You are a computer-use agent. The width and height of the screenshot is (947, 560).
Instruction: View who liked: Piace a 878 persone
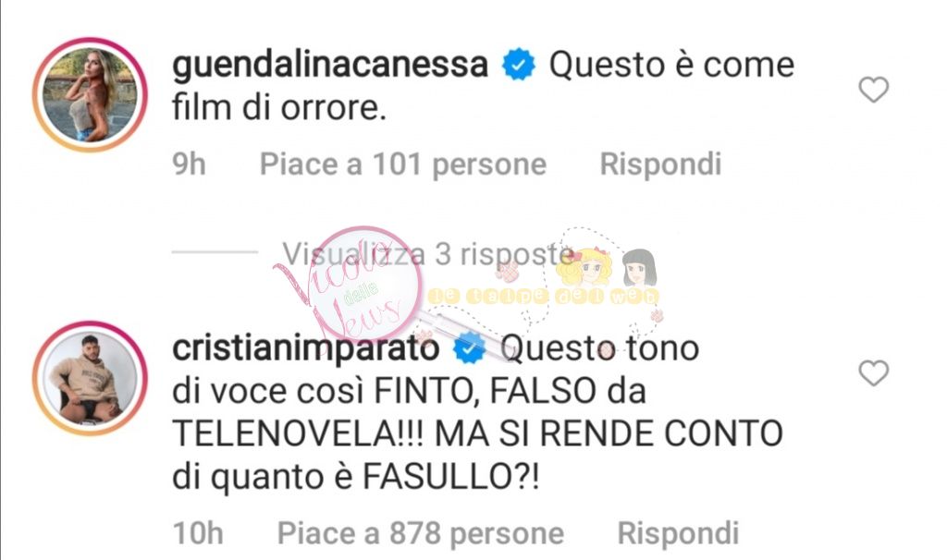[421, 533]
